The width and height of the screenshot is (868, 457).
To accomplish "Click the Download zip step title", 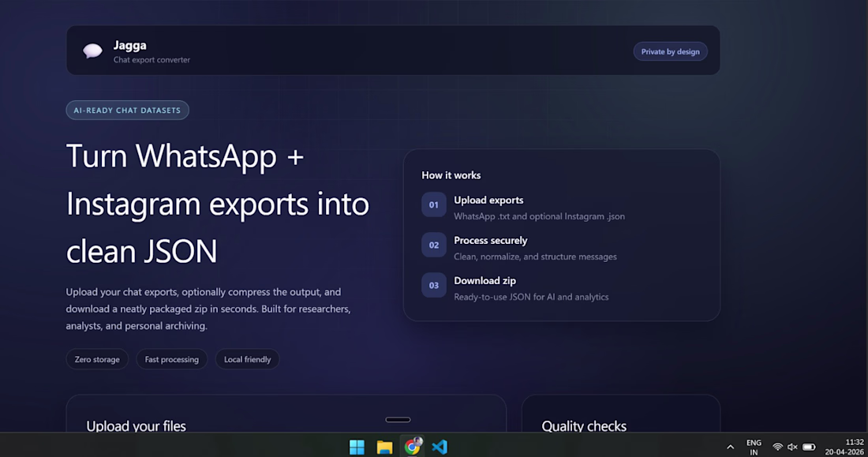I will [485, 281].
